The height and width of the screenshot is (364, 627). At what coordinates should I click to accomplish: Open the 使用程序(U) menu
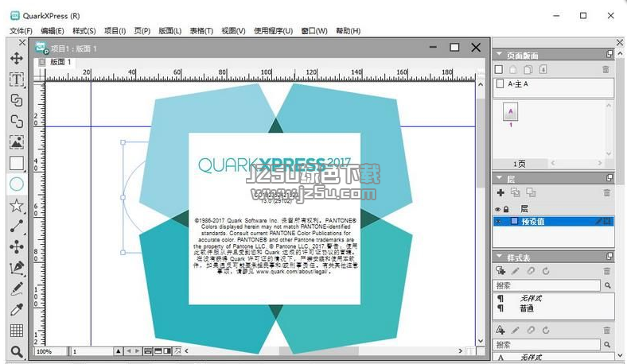pyautogui.click(x=274, y=31)
